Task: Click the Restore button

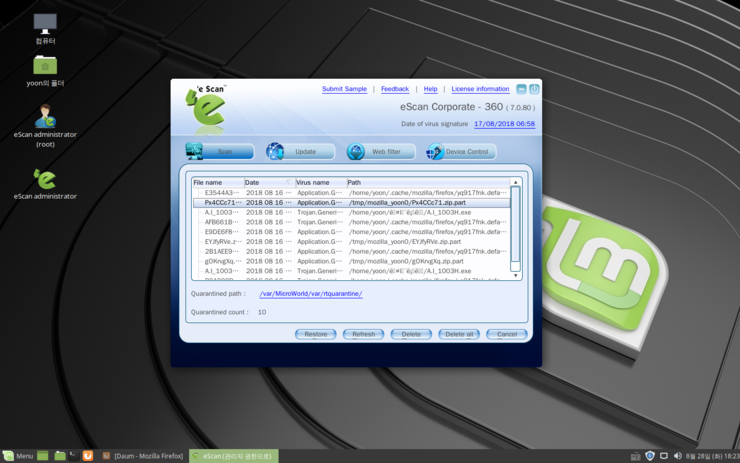Action: click(x=316, y=334)
